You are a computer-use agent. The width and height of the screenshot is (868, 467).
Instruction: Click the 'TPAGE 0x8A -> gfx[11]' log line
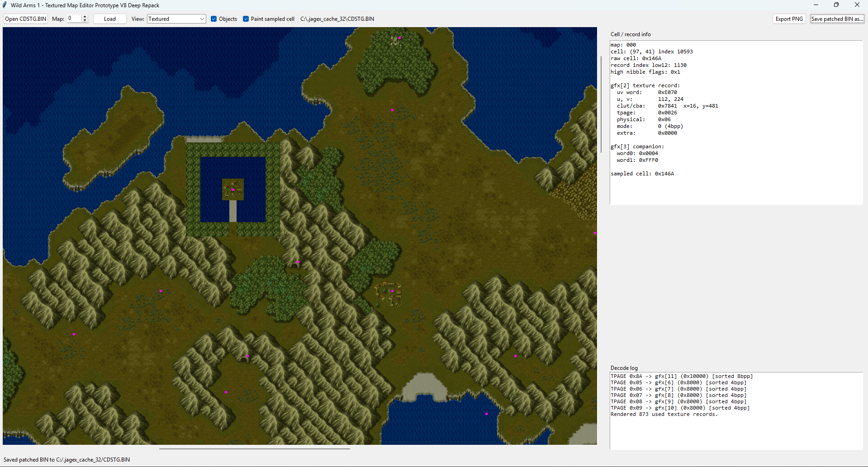682,376
